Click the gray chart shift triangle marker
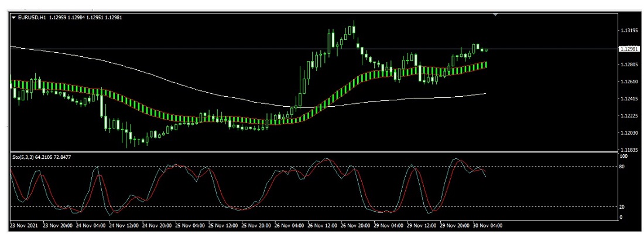The width and height of the screenshot is (644, 234). click(495, 15)
